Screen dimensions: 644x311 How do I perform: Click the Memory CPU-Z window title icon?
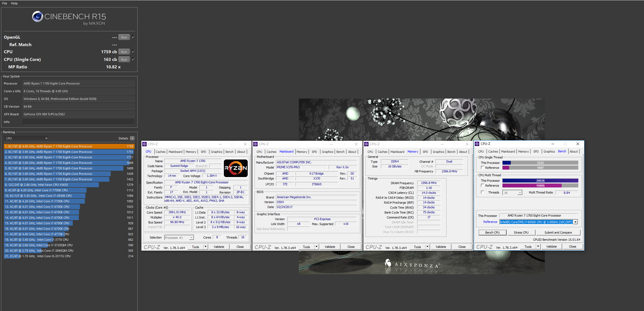coord(366,144)
